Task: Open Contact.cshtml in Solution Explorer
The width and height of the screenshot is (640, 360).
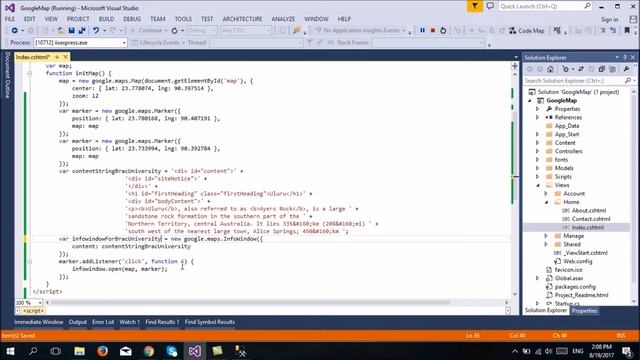Action: coord(591,219)
